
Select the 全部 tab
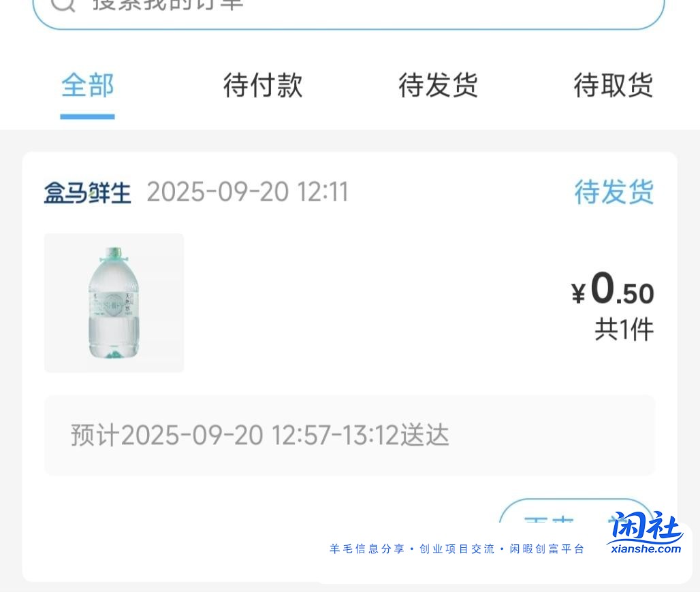pyautogui.click(x=87, y=85)
